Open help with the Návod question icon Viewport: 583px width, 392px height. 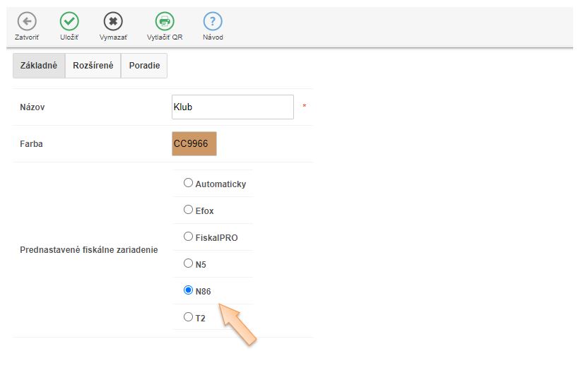coord(213,22)
